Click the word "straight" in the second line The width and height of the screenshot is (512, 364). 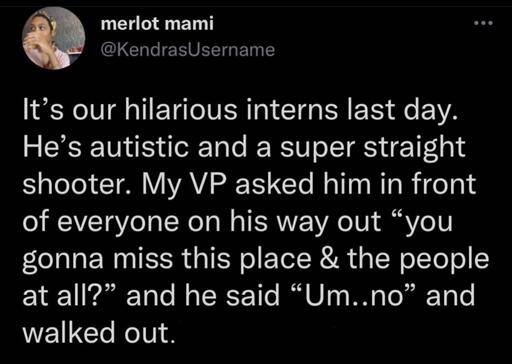tap(414, 148)
